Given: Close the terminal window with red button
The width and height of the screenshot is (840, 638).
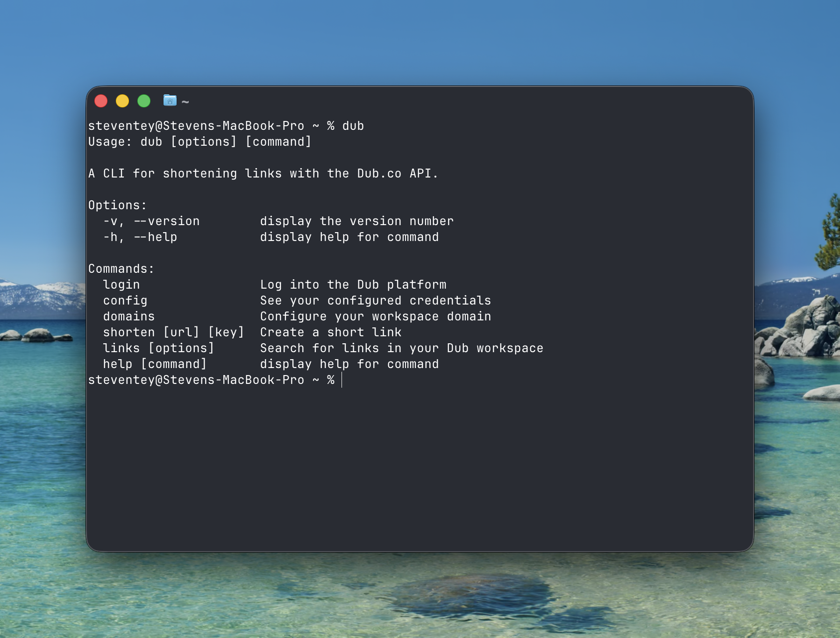Looking at the screenshot, I should pos(101,101).
